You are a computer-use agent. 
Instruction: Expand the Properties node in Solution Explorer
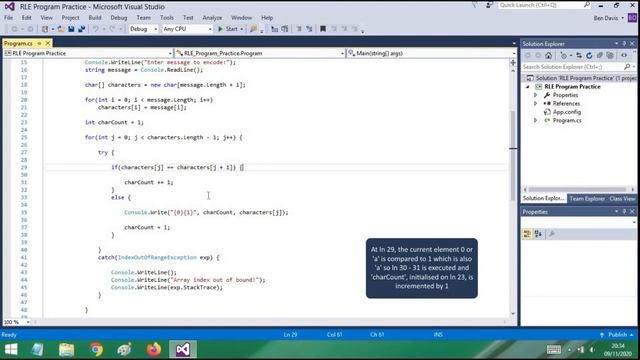[536, 95]
